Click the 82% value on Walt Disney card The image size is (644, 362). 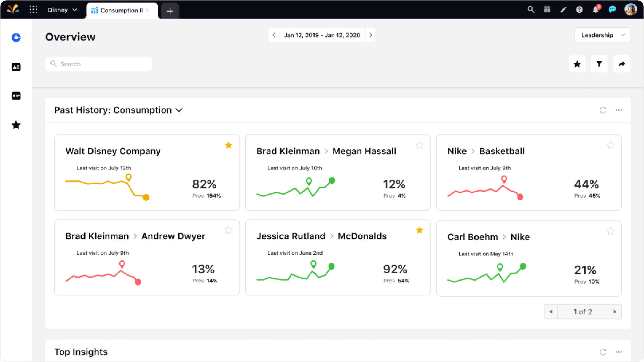[x=204, y=184]
